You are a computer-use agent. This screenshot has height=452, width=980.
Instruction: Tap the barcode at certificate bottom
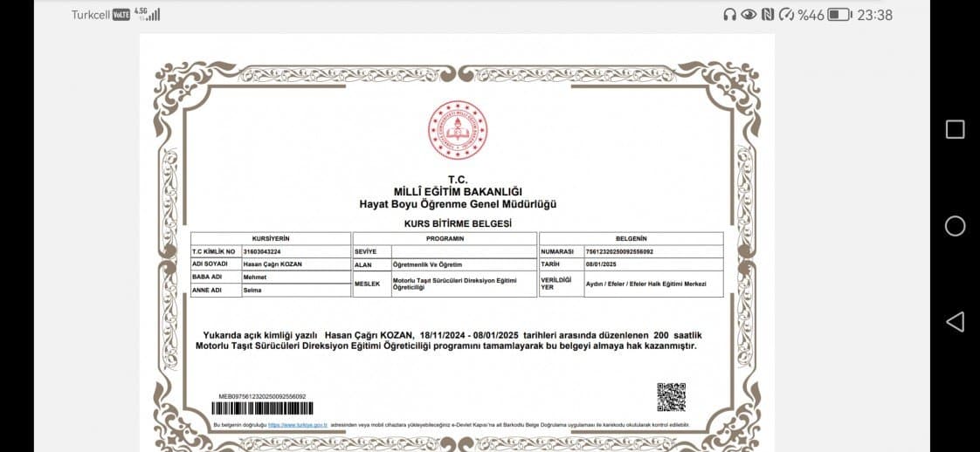pyautogui.click(x=263, y=408)
